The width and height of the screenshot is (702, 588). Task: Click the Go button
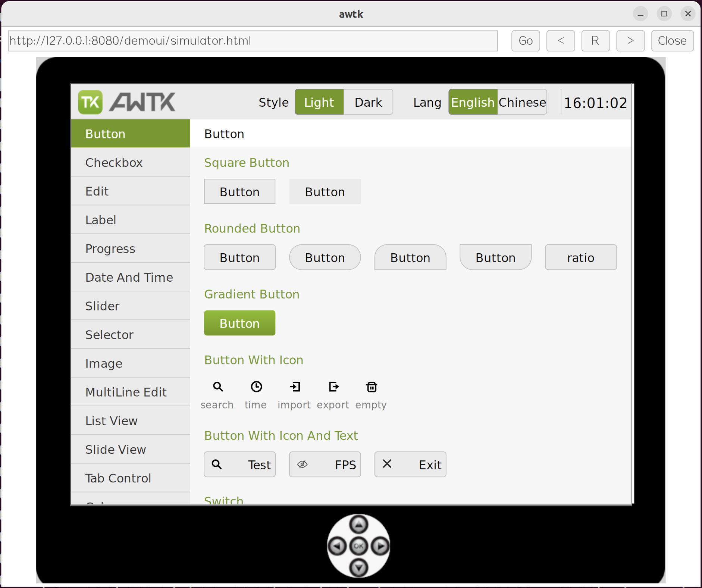[x=526, y=41]
